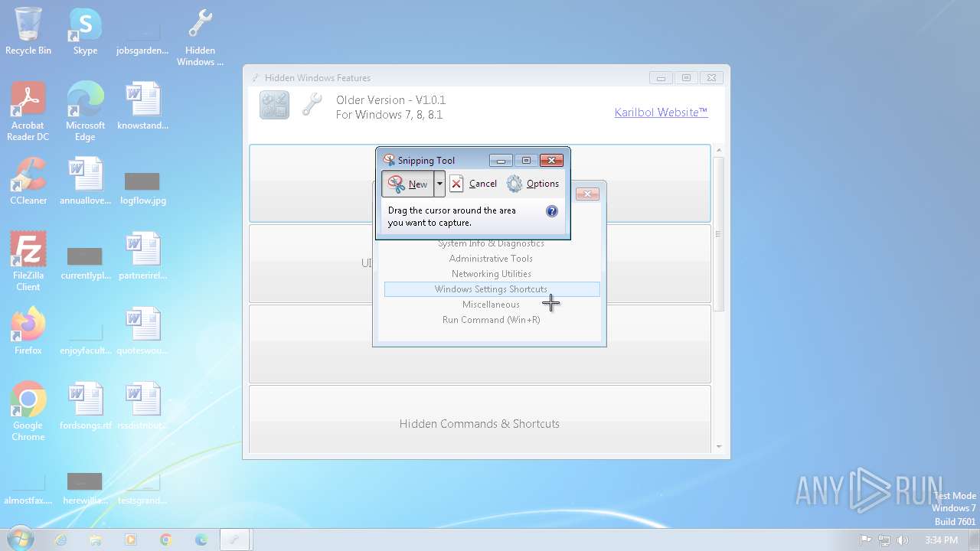Click the vertical scrollbar thumb in Hidden Windows Features
The image size is (980, 551).
(x=719, y=233)
